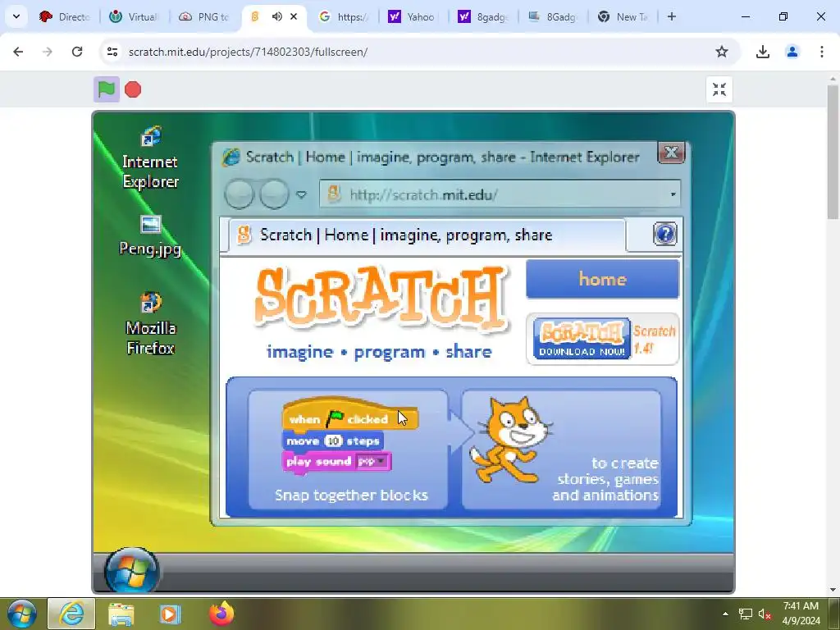Click the 7:41 AM taskbar clock

click(801, 614)
